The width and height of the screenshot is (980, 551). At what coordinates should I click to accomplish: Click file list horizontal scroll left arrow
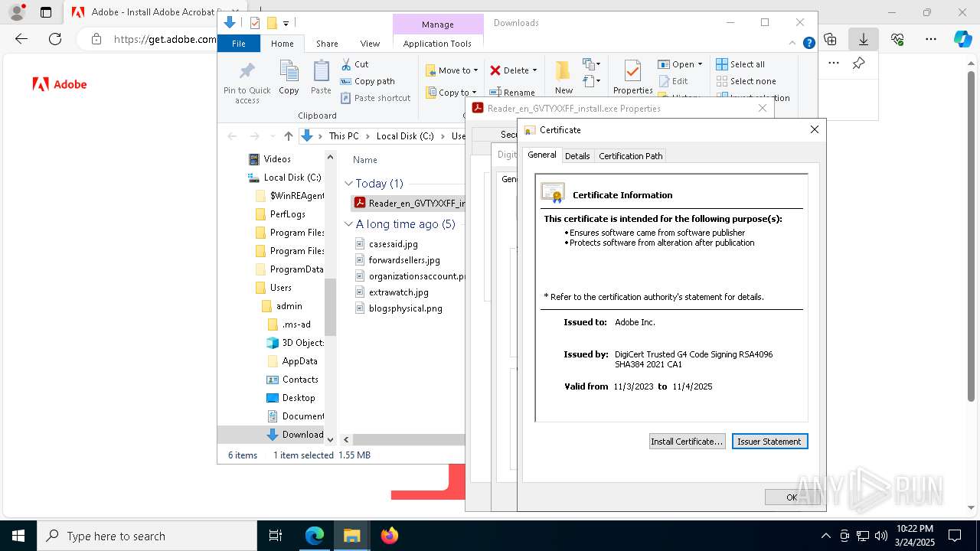click(x=346, y=439)
